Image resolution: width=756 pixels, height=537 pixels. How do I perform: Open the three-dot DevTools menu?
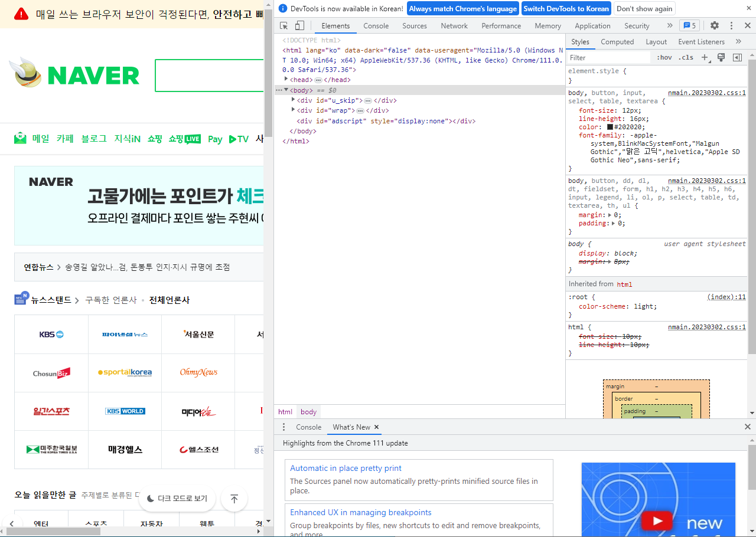pos(731,25)
